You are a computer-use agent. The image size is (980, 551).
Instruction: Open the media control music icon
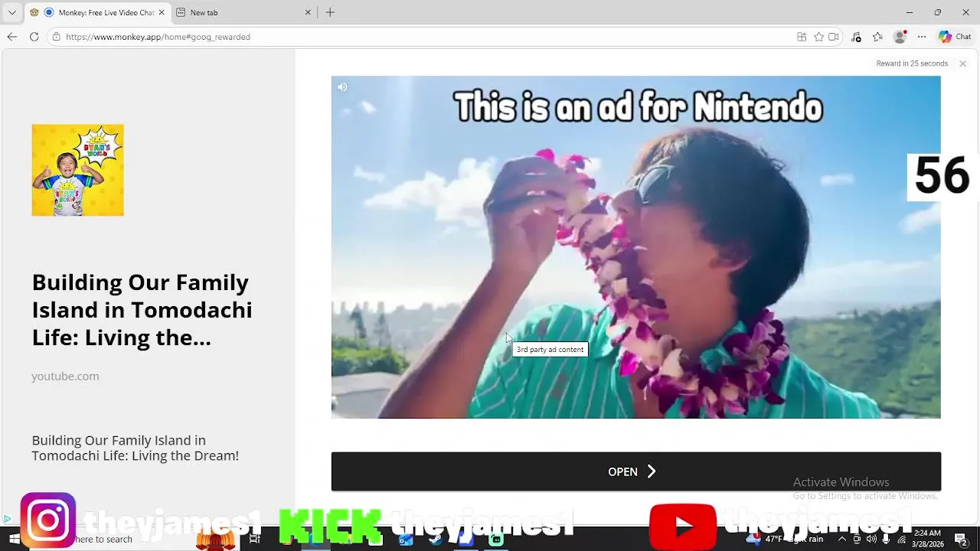click(x=856, y=37)
